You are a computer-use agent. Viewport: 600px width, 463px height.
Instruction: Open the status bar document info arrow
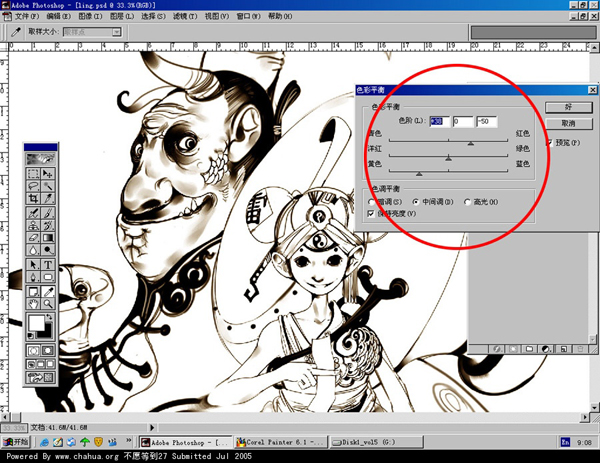[152, 427]
